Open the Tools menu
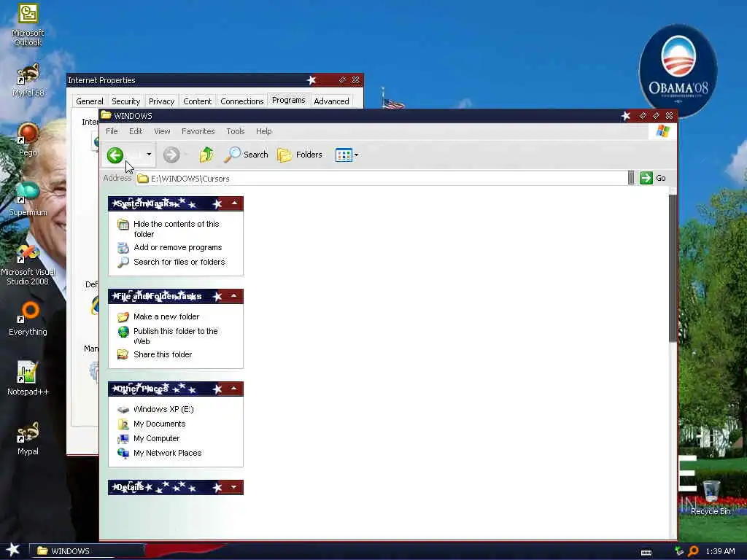 click(236, 131)
